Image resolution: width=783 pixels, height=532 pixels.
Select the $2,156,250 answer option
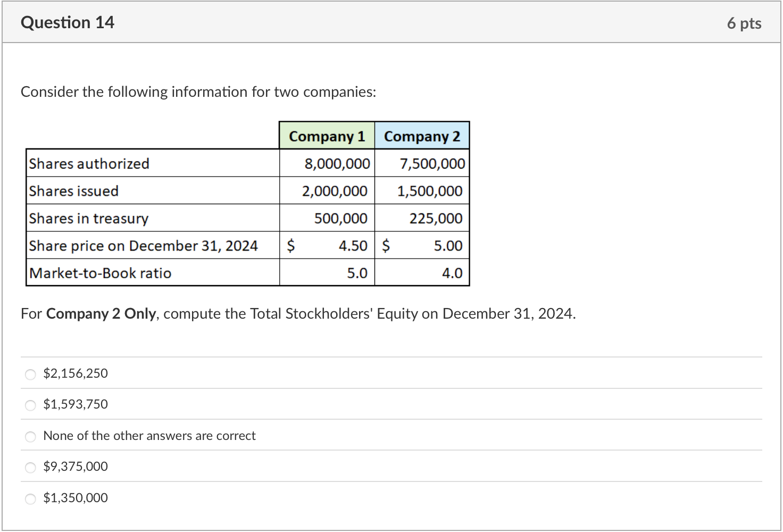pos(31,375)
